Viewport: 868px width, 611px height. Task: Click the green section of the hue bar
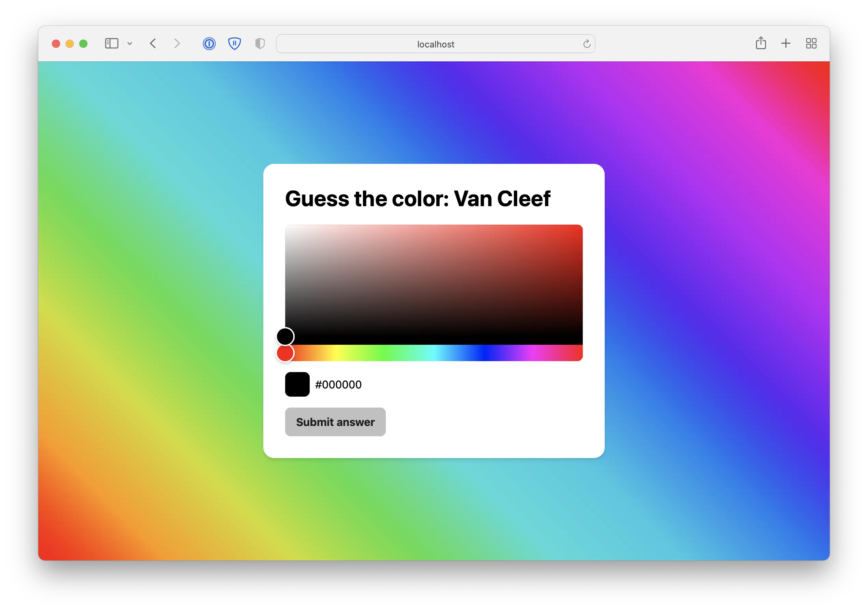point(384,353)
